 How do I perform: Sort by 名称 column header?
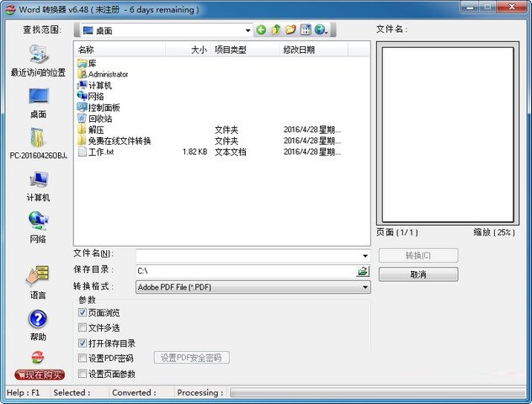[x=121, y=50]
